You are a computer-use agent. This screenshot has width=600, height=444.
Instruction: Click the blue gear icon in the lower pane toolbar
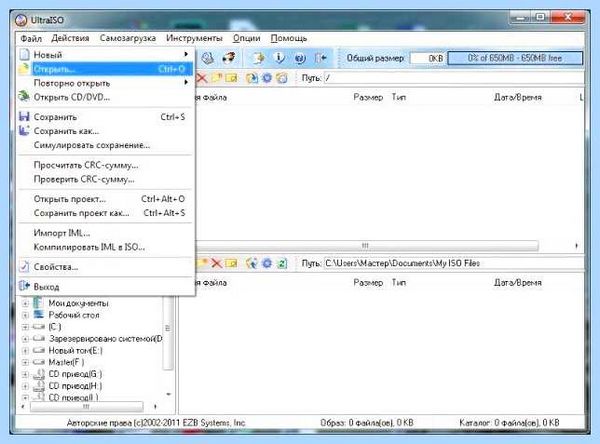click(267, 263)
